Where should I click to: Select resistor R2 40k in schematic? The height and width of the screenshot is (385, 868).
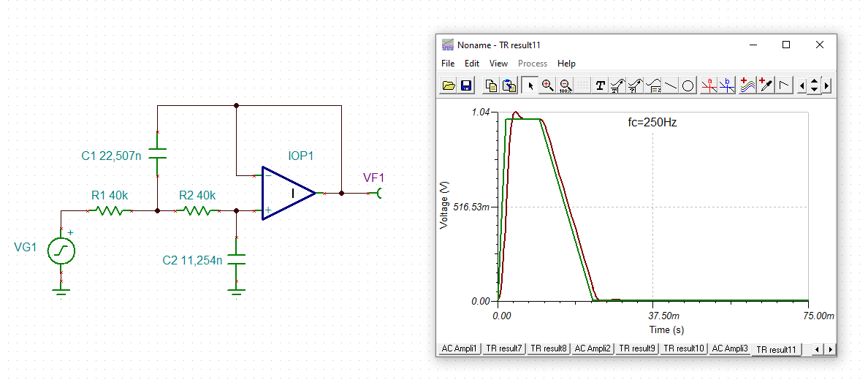click(197, 210)
